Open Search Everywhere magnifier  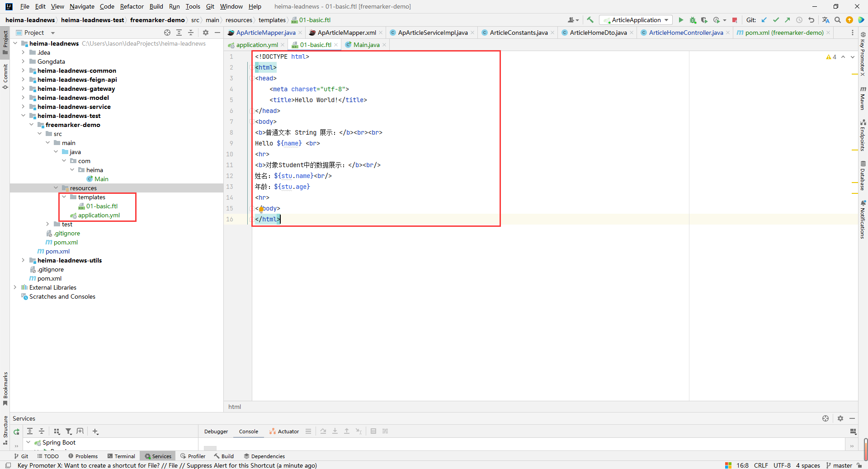837,20
